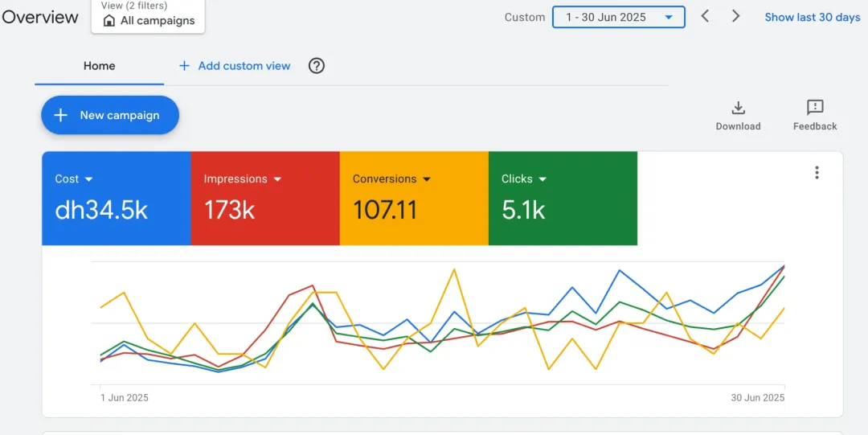Click the plus icon in Add custom view
The height and width of the screenshot is (435, 868).
click(184, 66)
